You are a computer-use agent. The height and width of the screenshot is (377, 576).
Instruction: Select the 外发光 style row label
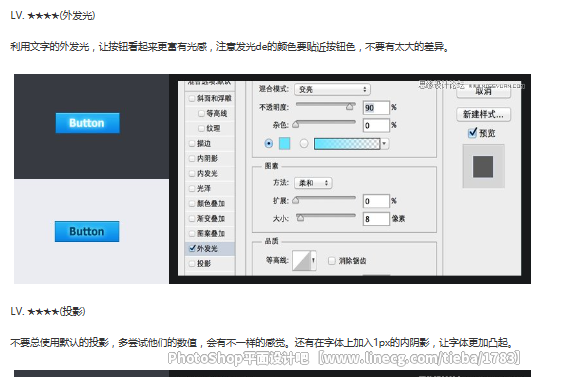(208, 248)
